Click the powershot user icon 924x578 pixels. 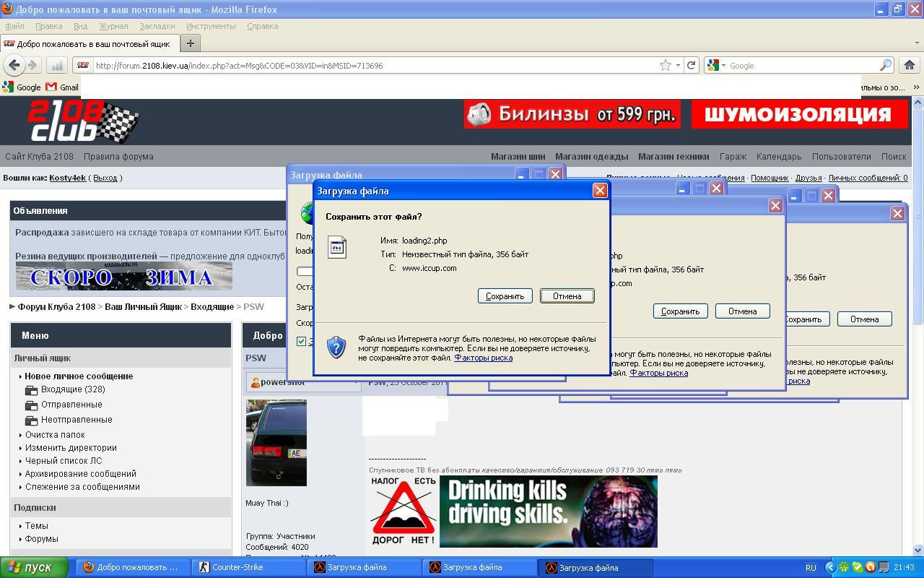[255, 382]
